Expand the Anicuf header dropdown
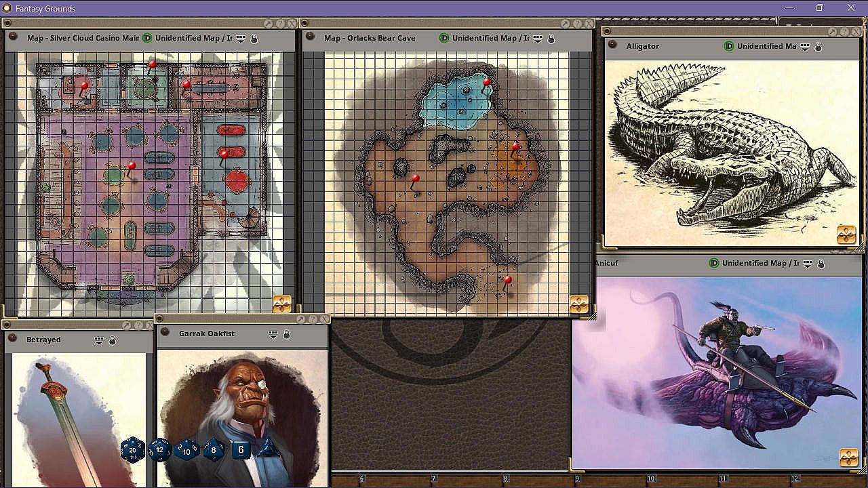 808,264
